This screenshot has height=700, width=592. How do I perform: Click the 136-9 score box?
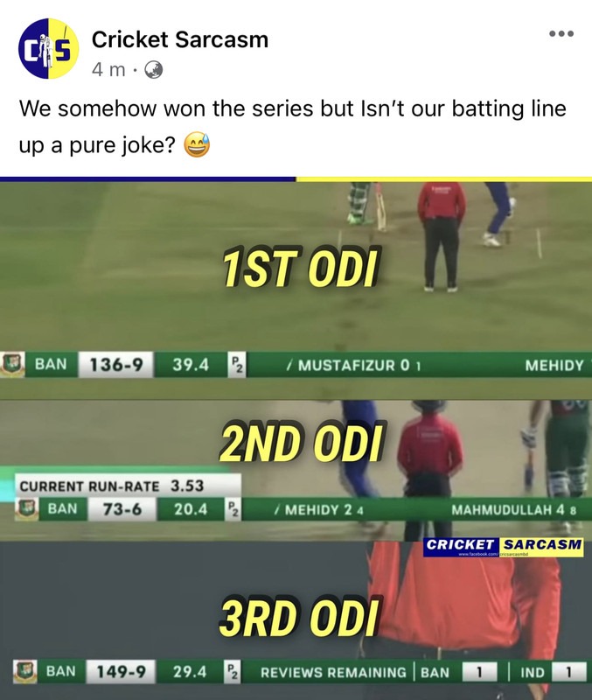click(116, 365)
